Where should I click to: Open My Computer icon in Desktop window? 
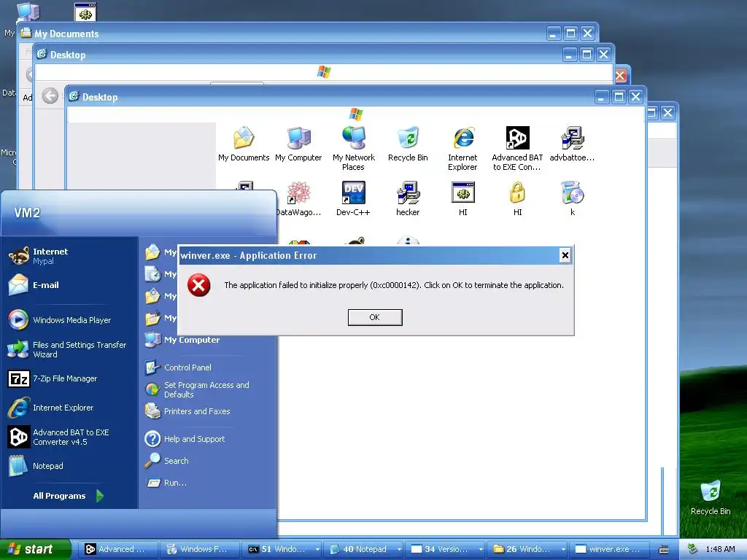tap(298, 144)
